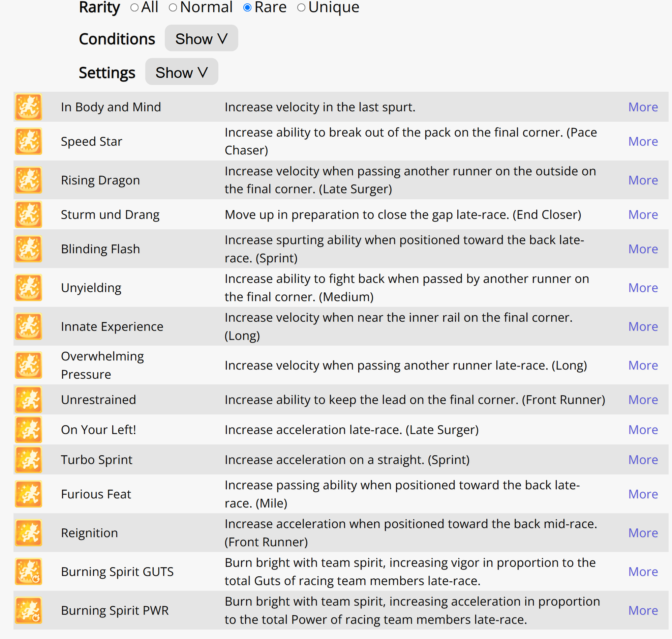Click the In Body and Mind skill icon
The image size is (672, 639).
coord(28,107)
